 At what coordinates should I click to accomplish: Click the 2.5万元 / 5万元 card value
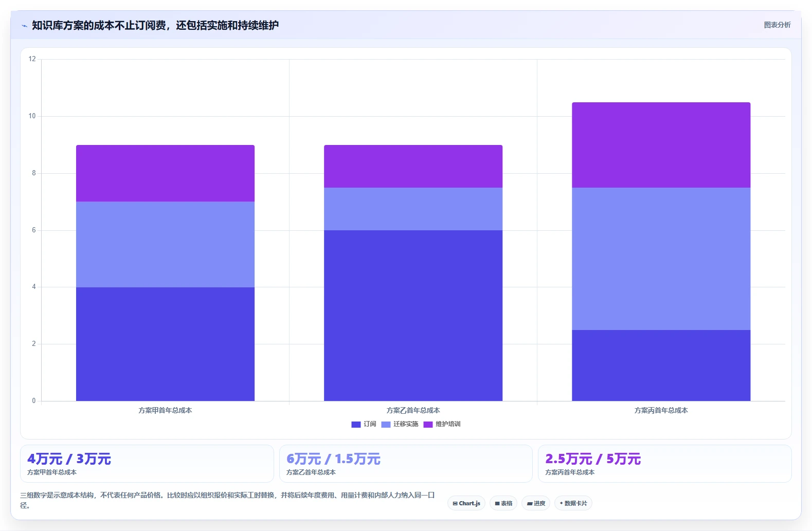[x=593, y=459]
